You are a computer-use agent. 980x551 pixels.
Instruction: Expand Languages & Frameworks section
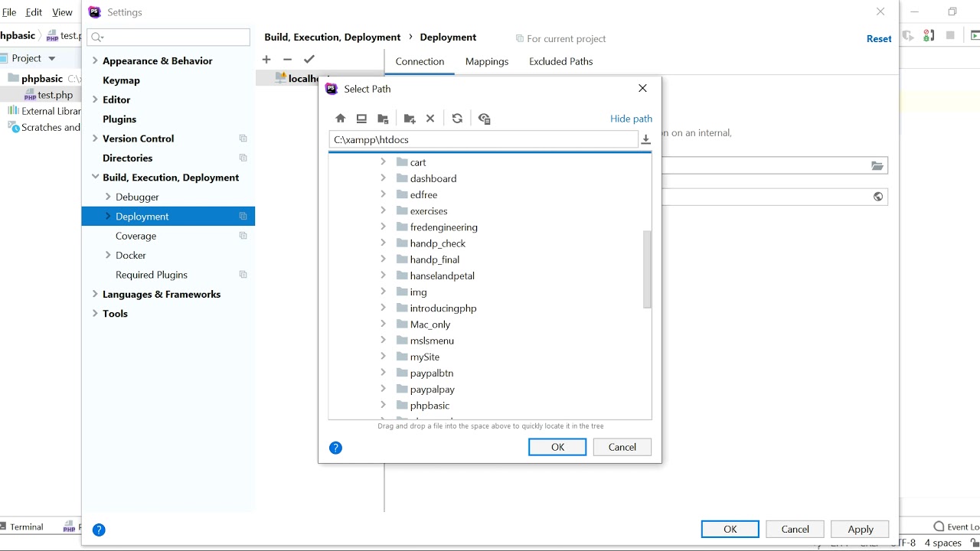point(95,294)
